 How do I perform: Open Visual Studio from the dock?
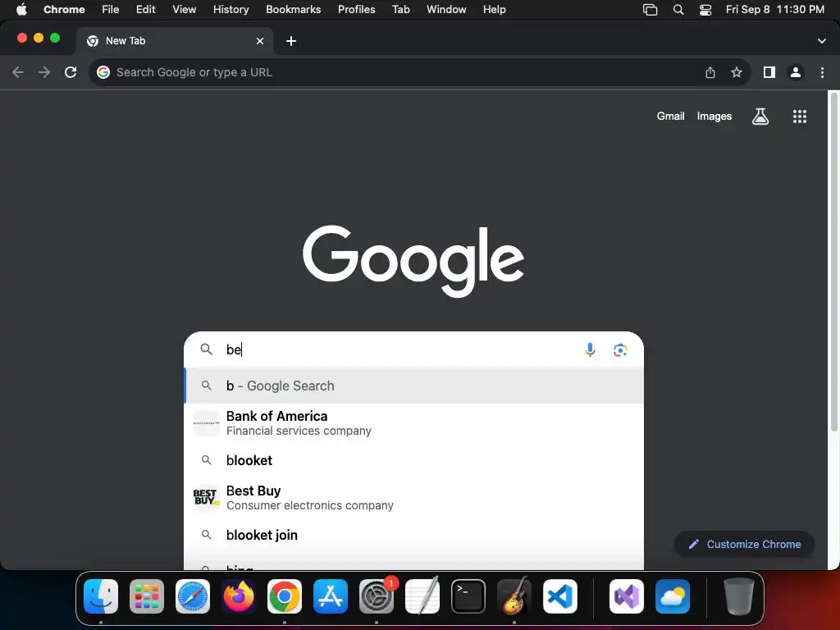tap(627, 596)
